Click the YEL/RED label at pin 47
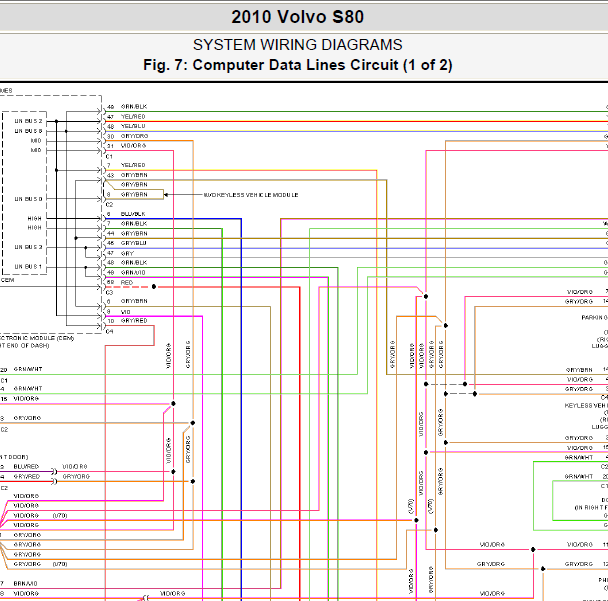Screen dimensions: 608x601 [x=133, y=117]
